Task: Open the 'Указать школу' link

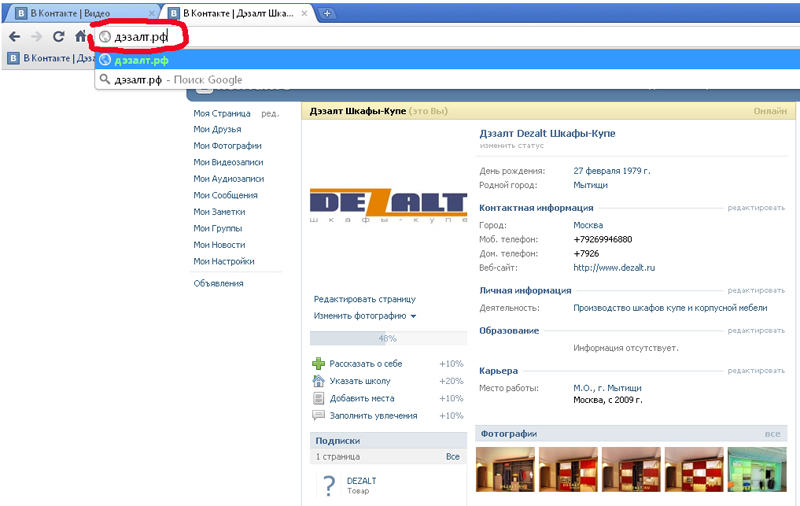Action: 360,381
